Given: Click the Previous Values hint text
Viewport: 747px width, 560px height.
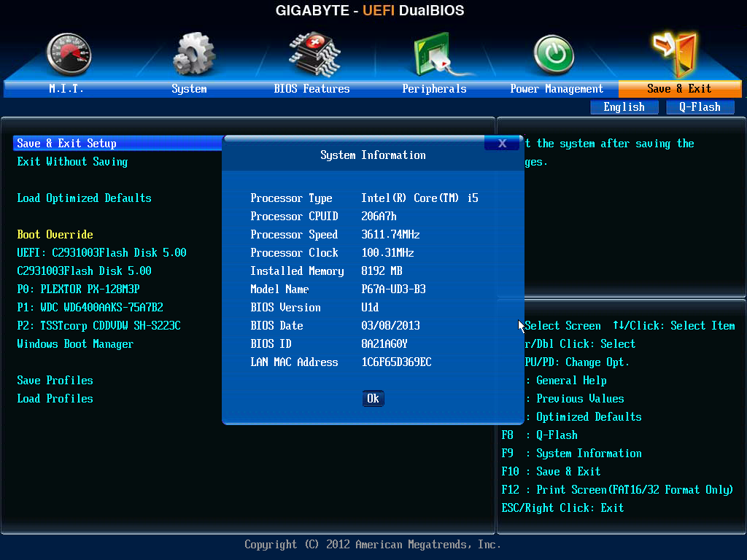Looking at the screenshot, I should point(580,399).
